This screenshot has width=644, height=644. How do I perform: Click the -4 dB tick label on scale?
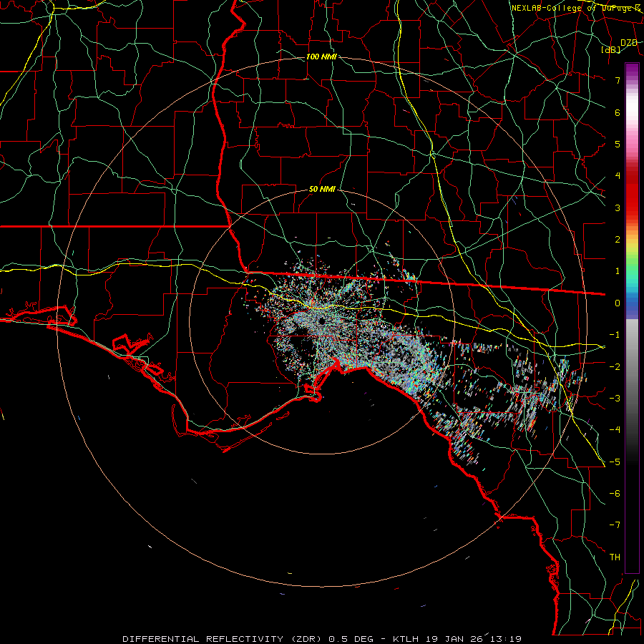615,429
